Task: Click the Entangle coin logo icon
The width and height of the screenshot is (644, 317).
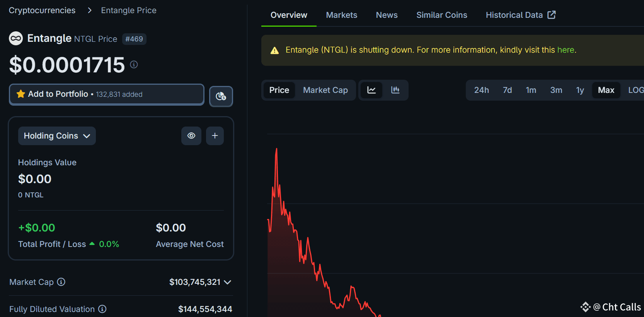Action: (16, 38)
